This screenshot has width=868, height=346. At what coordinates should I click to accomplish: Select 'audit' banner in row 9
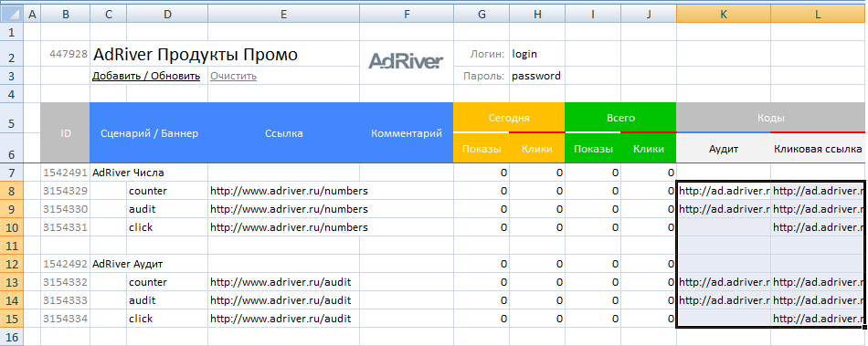tap(167, 209)
